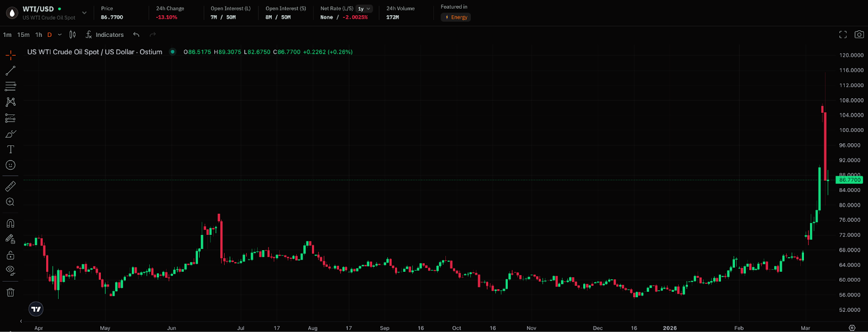Select the ruler measure tool
The height and width of the screenshot is (332, 868).
pyautogui.click(x=10, y=186)
